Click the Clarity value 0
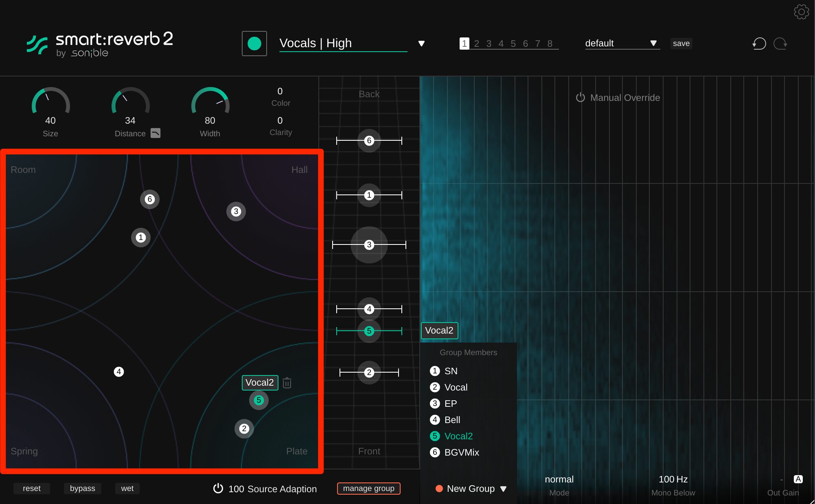The width and height of the screenshot is (815, 504). point(280,120)
